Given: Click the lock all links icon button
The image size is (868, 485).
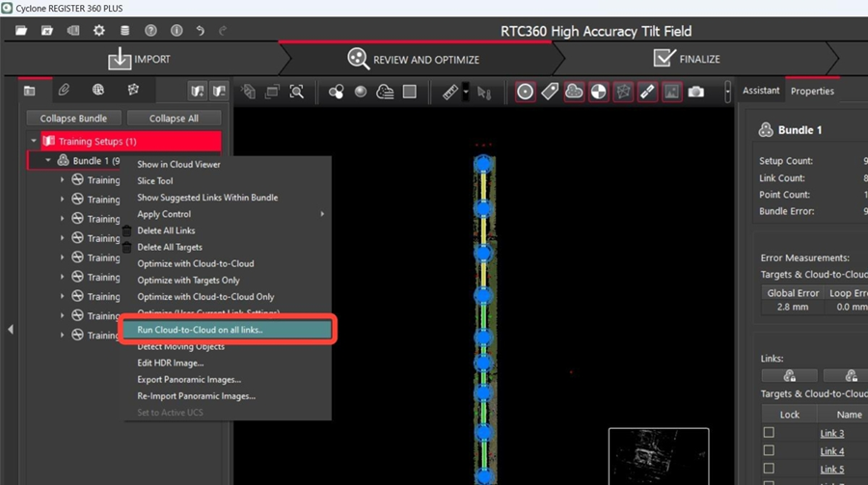Looking at the screenshot, I should tap(789, 376).
